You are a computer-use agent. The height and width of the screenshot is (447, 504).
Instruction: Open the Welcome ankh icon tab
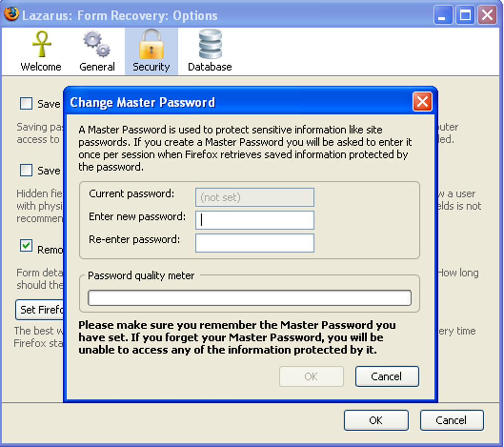41,51
